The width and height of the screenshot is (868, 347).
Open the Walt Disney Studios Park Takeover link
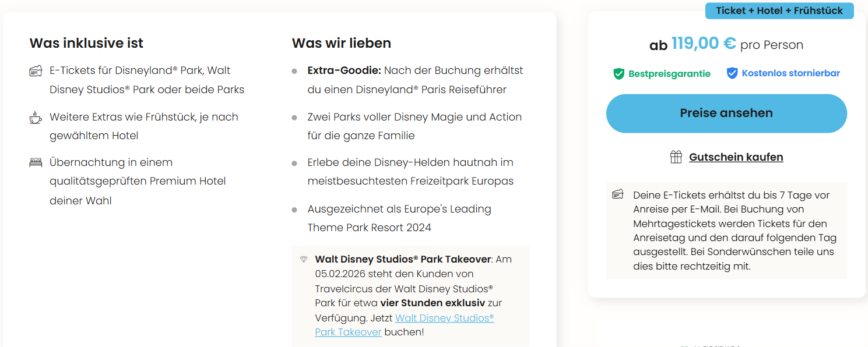click(x=444, y=318)
